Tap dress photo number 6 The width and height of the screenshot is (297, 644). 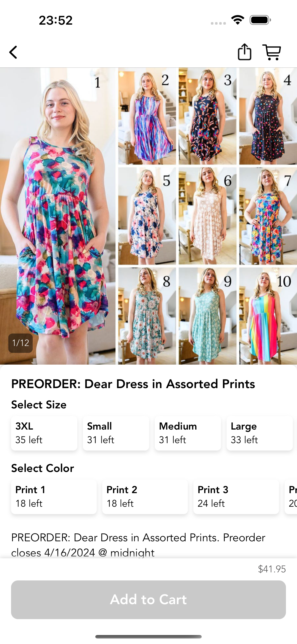(x=207, y=216)
